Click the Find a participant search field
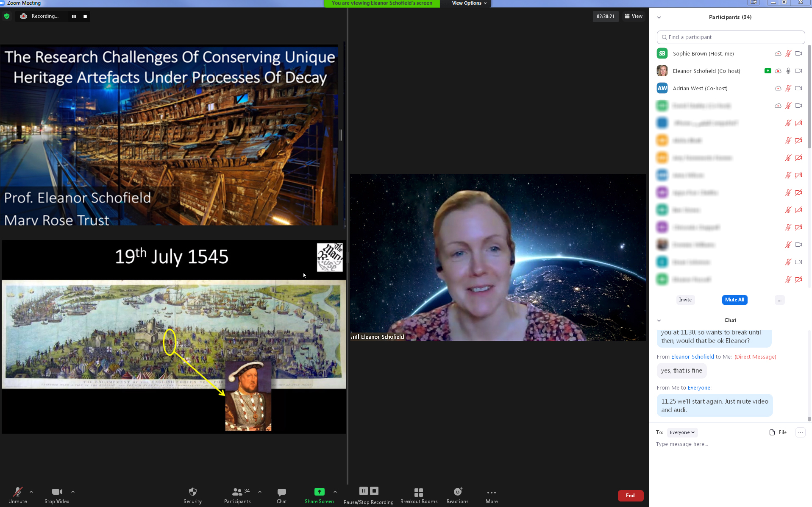The height and width of the screenshot is (507, 812). (731, 37)
